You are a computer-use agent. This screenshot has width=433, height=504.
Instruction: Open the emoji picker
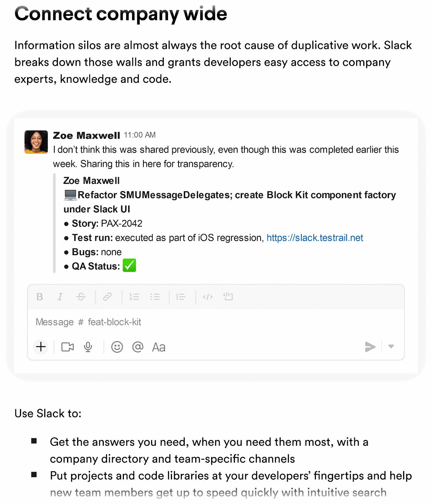point(117,347)
